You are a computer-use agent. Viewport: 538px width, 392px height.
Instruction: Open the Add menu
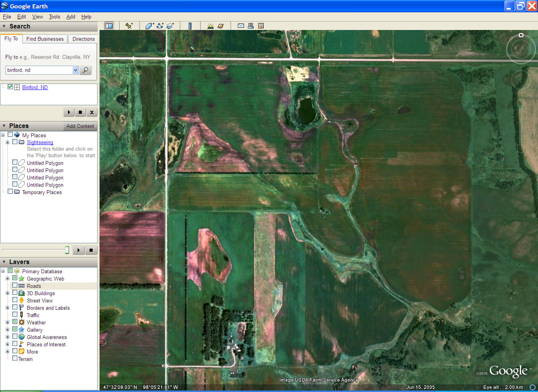point(71,17)
